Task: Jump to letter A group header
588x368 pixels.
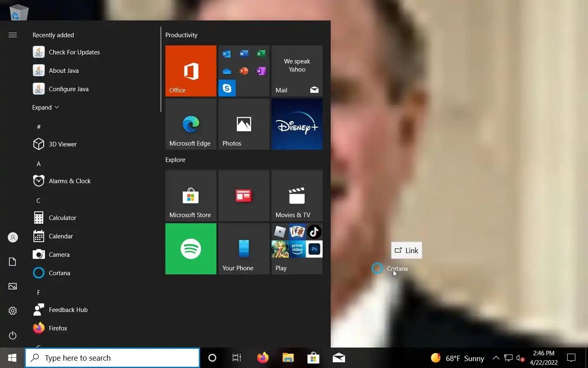Action: click(x=39, y=164)
